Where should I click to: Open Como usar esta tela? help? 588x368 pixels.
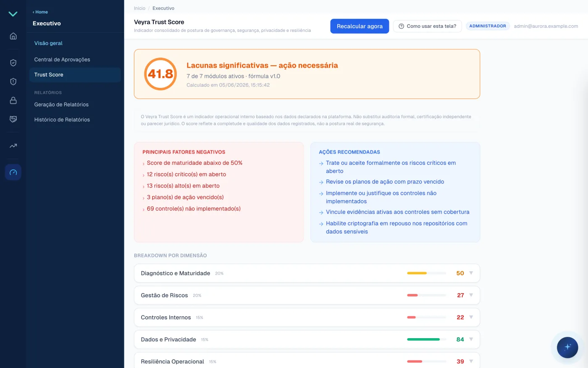(x=428, y=26)
